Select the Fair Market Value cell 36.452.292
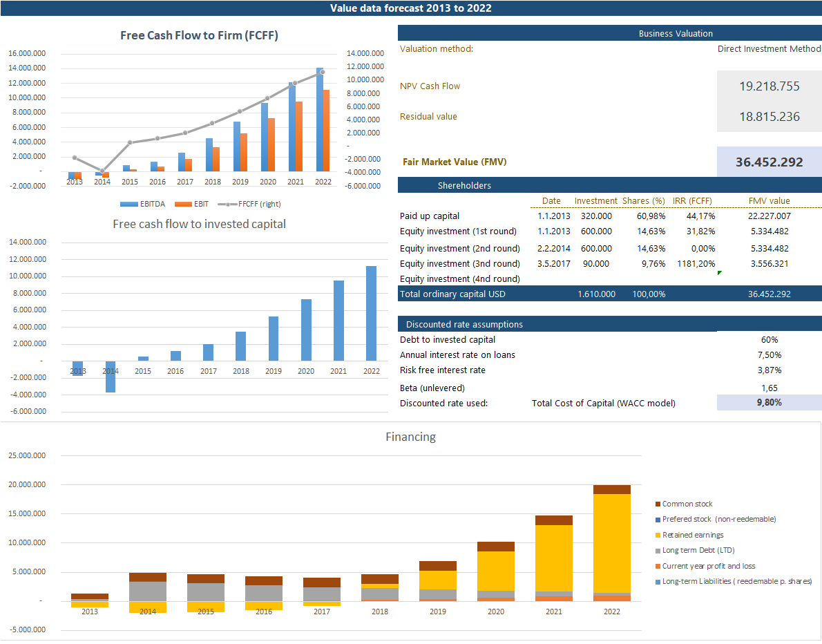 (769, 162)
